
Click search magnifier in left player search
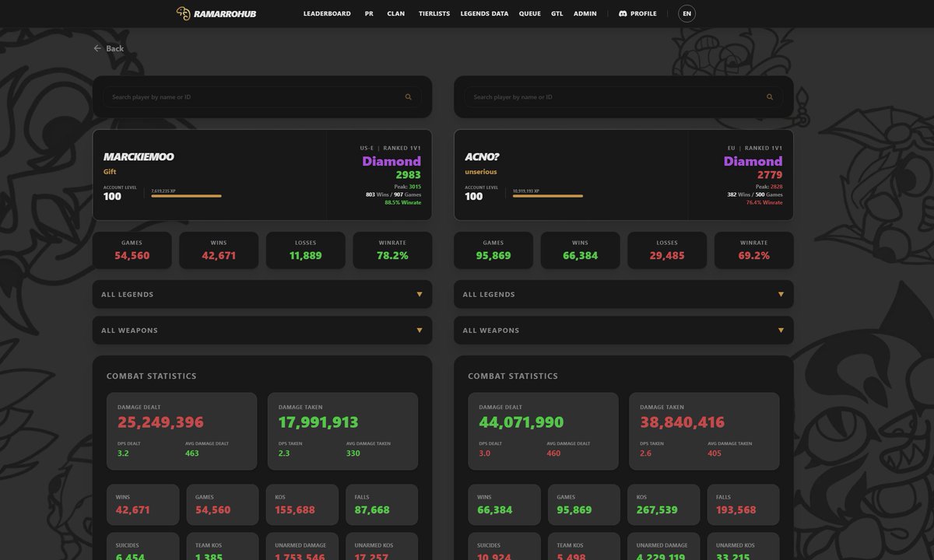pyautogui.click(x=409, y=97)
